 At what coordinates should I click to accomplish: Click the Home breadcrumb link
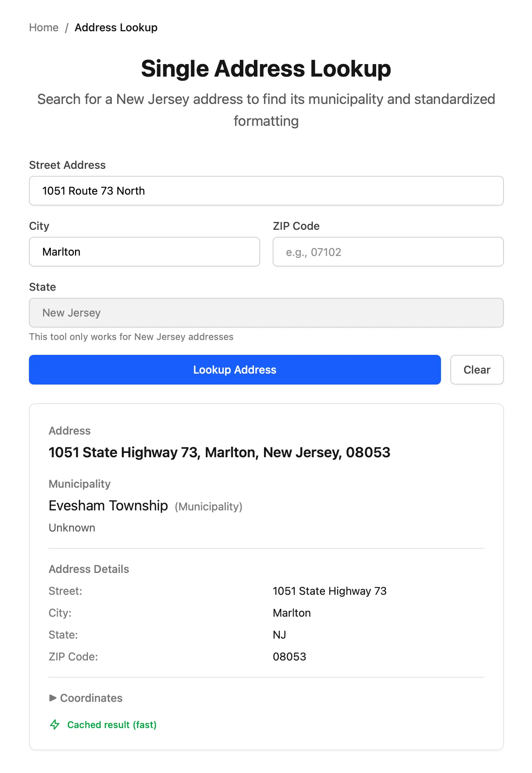tap(44, 28)
